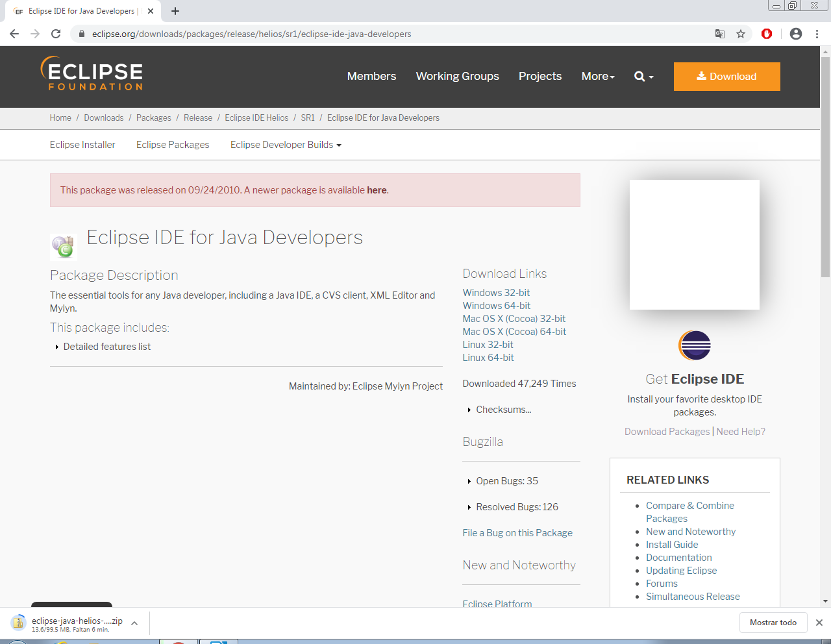Switch to Eclipse Packages tab
Screen dimensions: 831x644
coord(173,145)
